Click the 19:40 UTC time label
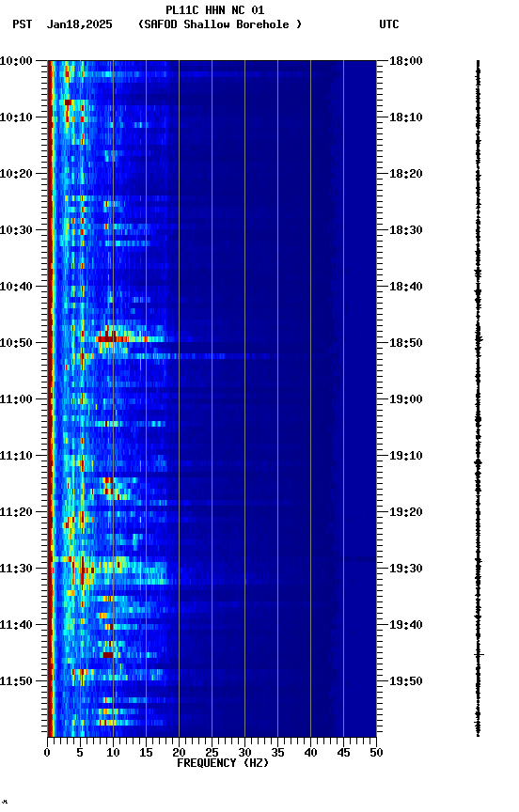 click(406, 626)
